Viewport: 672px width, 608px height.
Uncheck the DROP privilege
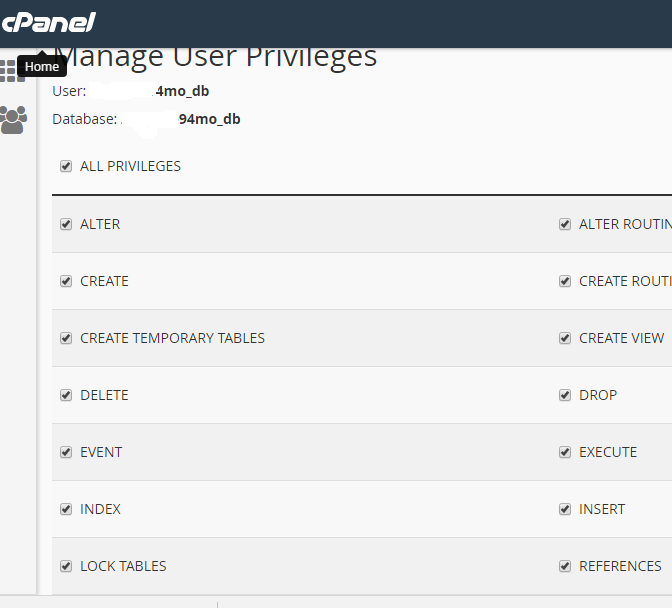tap(565, 395)
